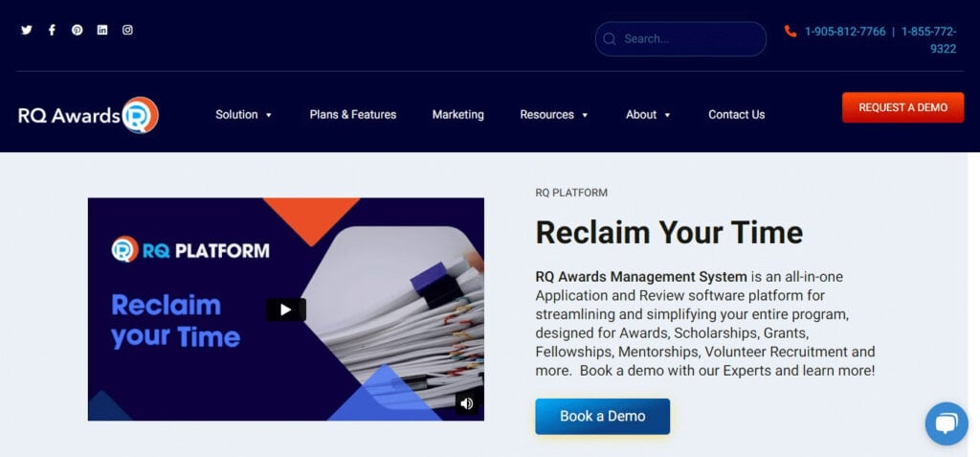The height and width of the screenshot is (457, 980).
Task: Play the Reclaim your Time video
Action: pos(286,309)
